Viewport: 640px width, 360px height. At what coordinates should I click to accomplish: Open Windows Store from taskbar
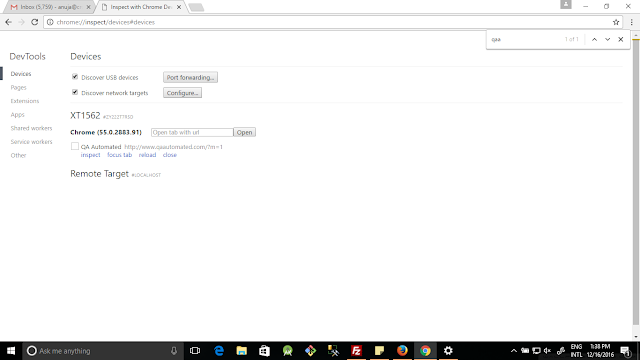[264, 351]
